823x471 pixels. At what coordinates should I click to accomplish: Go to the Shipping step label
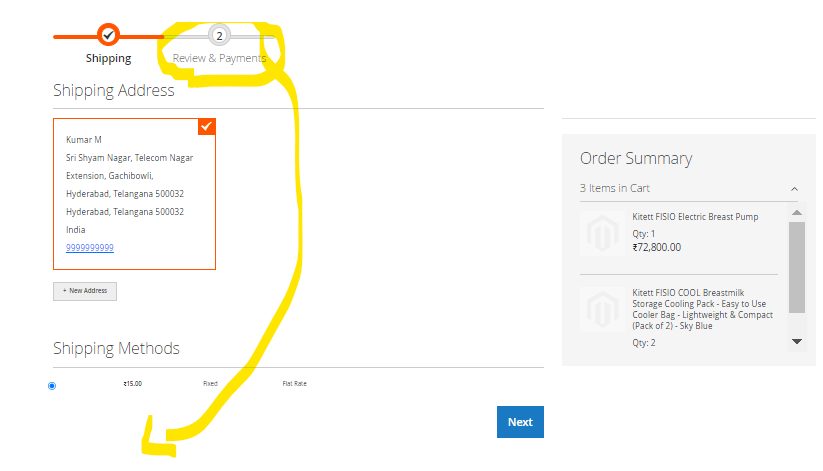pos(108,58)
